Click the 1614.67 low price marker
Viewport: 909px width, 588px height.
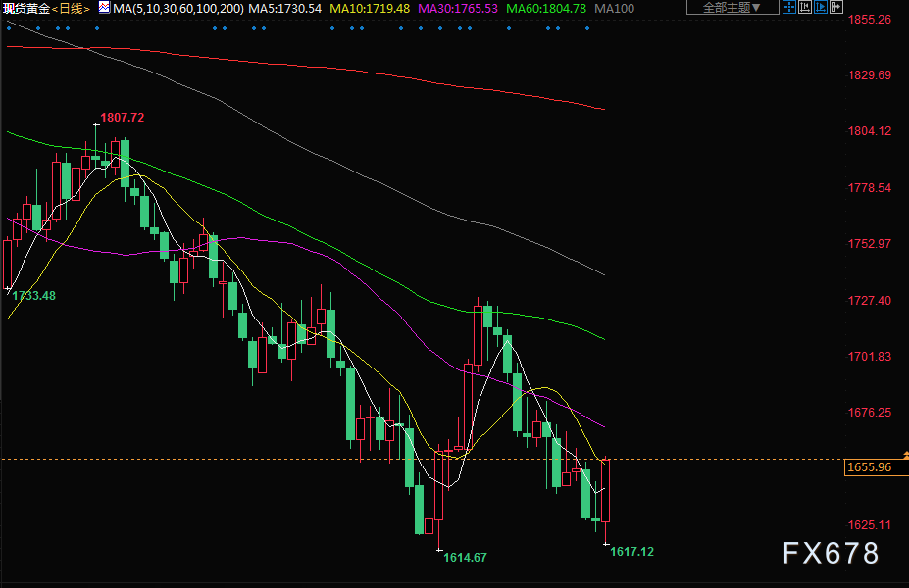[465, 558]
